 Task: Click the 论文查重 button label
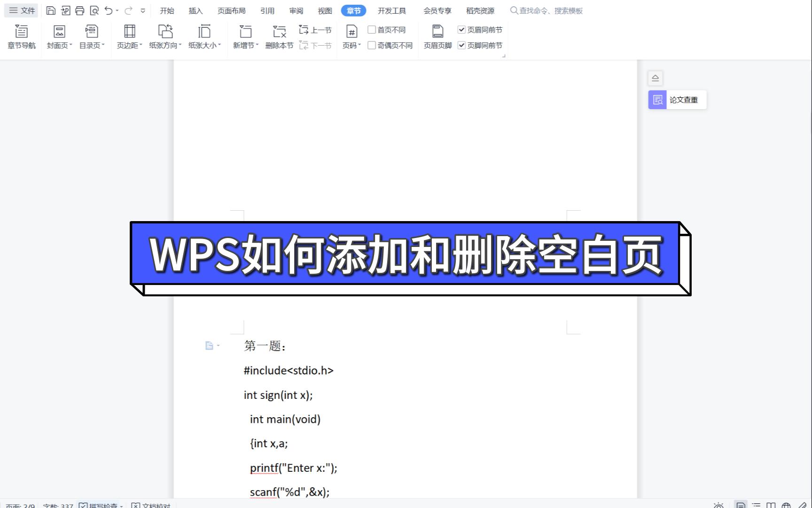tap(684, 100)
